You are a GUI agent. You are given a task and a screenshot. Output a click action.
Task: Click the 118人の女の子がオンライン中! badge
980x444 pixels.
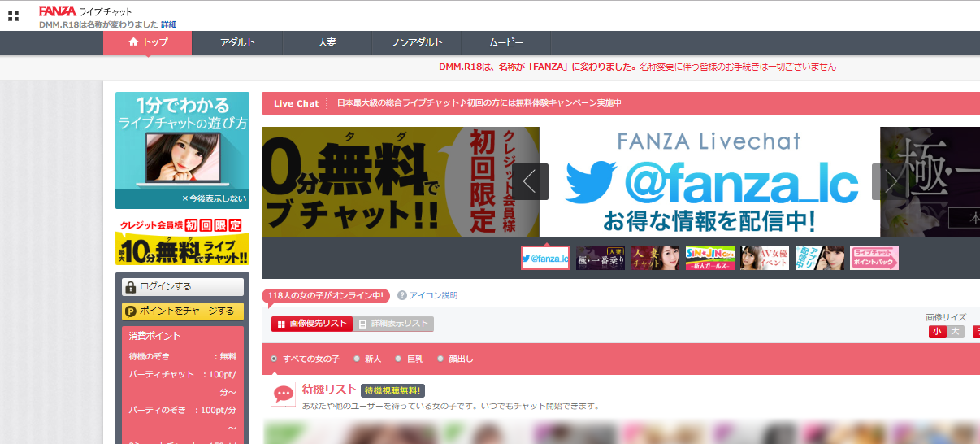(x=326, y=296)
